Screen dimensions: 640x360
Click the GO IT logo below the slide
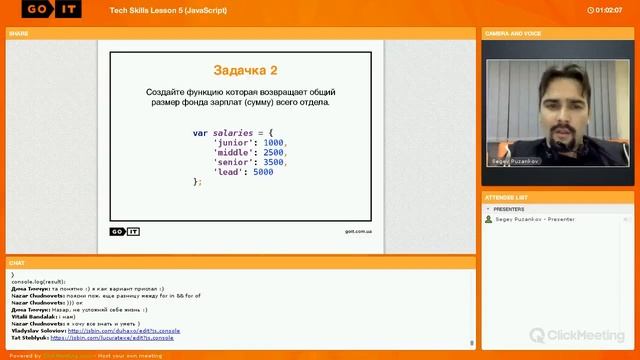(x=124, y=232)
